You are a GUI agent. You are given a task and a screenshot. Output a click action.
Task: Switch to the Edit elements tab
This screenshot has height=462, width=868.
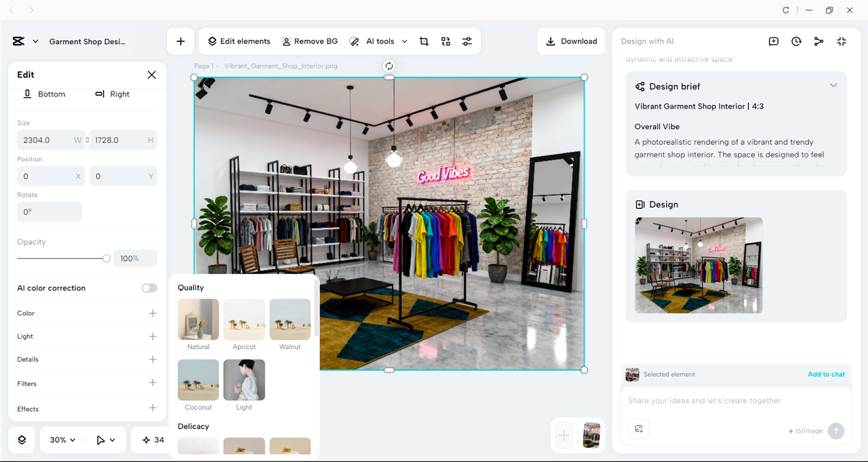pos(238,41)
